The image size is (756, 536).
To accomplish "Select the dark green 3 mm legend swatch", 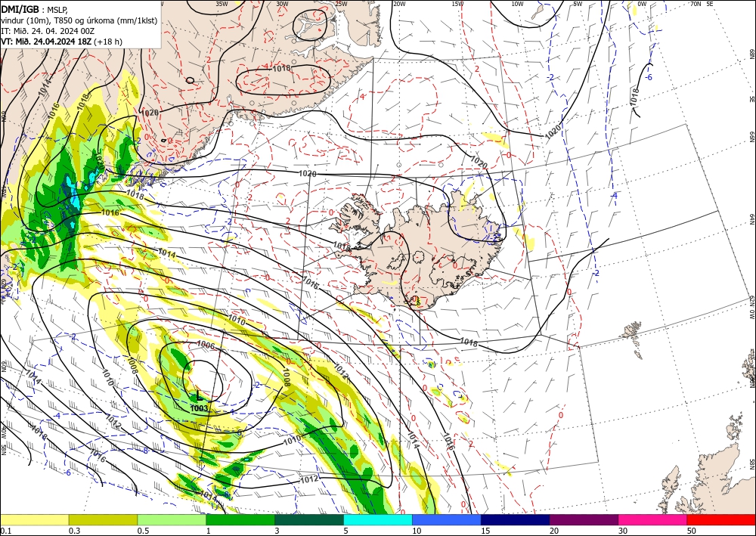I will (309, 519).
